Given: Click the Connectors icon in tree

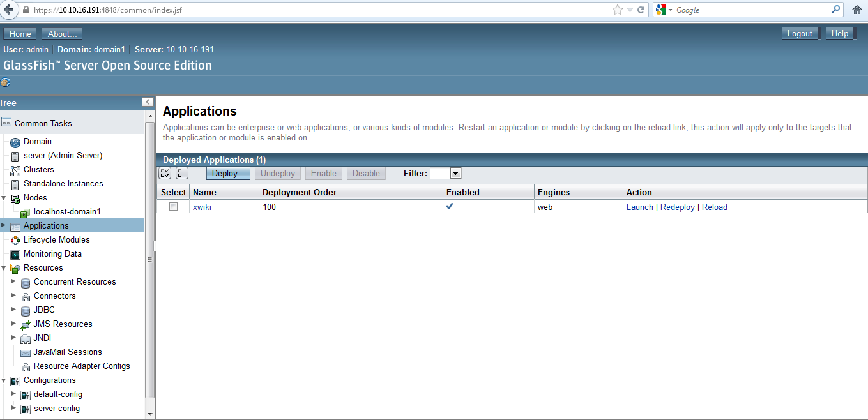Looking at the screenshot, I should pyautogui.click(x=26, y=296).
